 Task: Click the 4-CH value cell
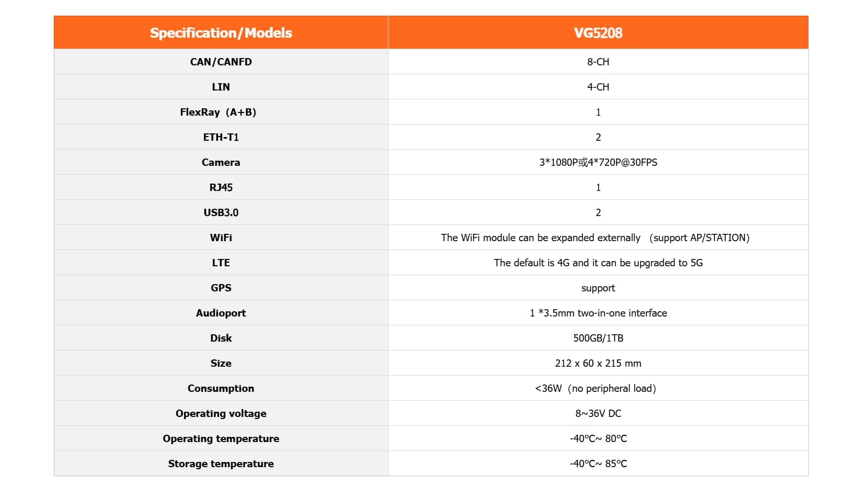(x=598, y=87)
